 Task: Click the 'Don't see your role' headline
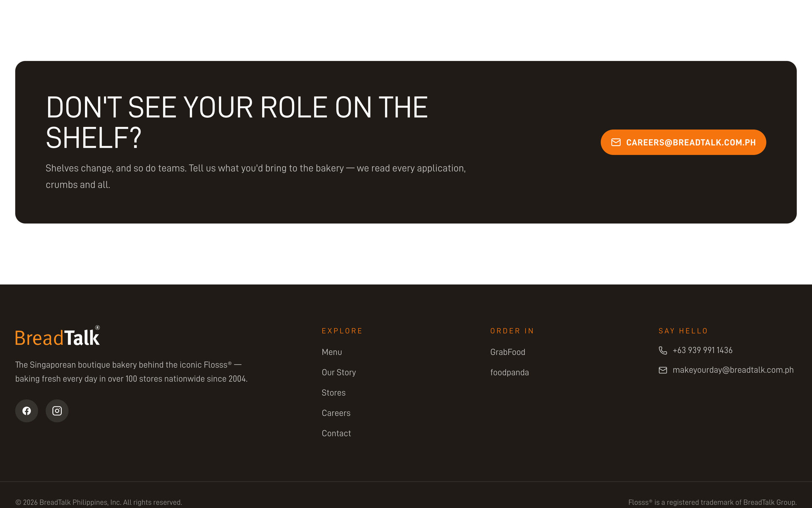[237, 122]
